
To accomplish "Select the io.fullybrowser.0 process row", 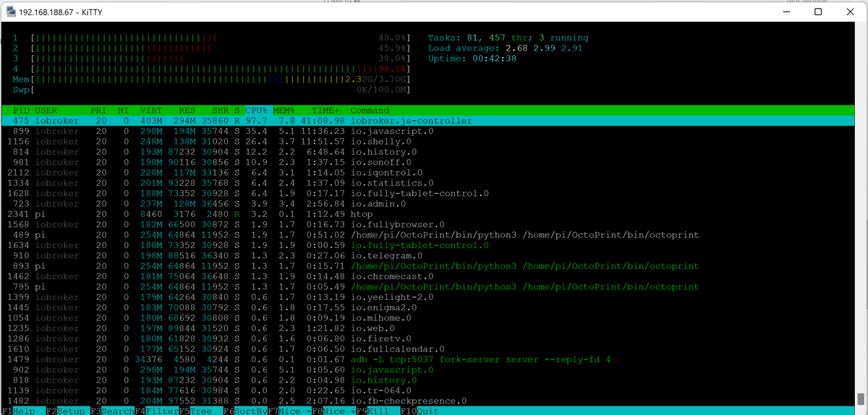I will tap(427, 225).
